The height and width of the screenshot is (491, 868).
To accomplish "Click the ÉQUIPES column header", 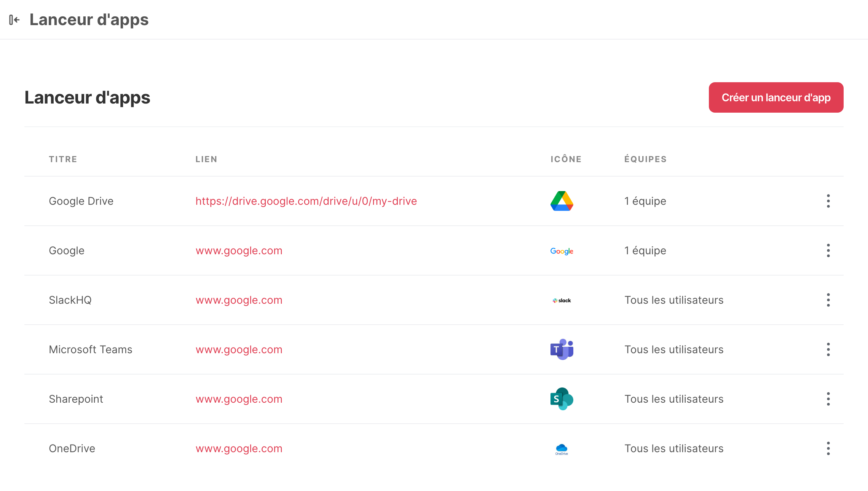I will click(646, 159).
